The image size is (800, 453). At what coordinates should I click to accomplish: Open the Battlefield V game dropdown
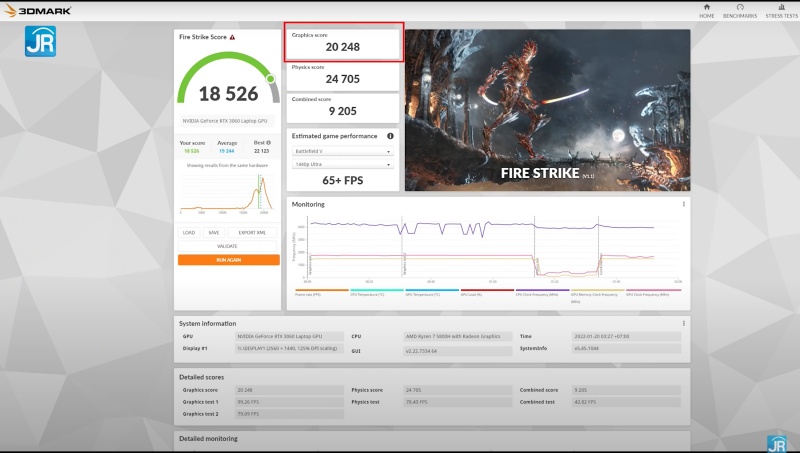tap(342, 152)
